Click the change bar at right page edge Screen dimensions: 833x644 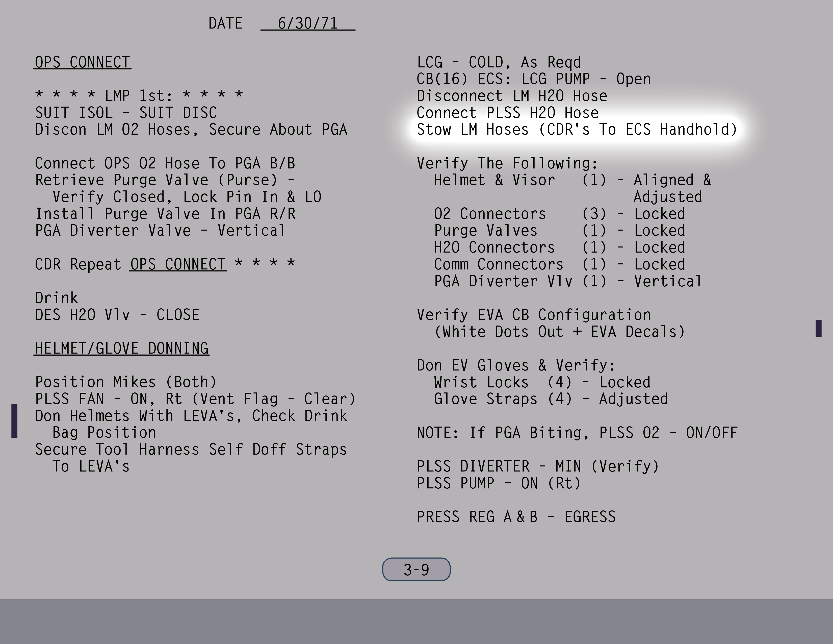[818, 328]
